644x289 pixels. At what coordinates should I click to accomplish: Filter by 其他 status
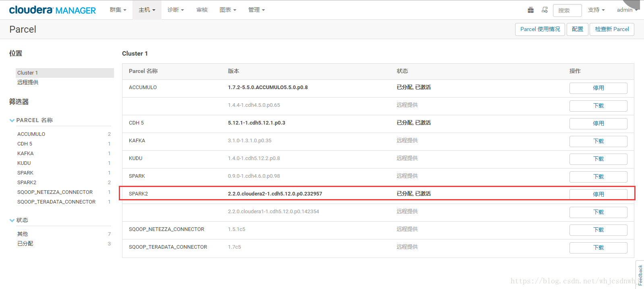click(23, 234)
